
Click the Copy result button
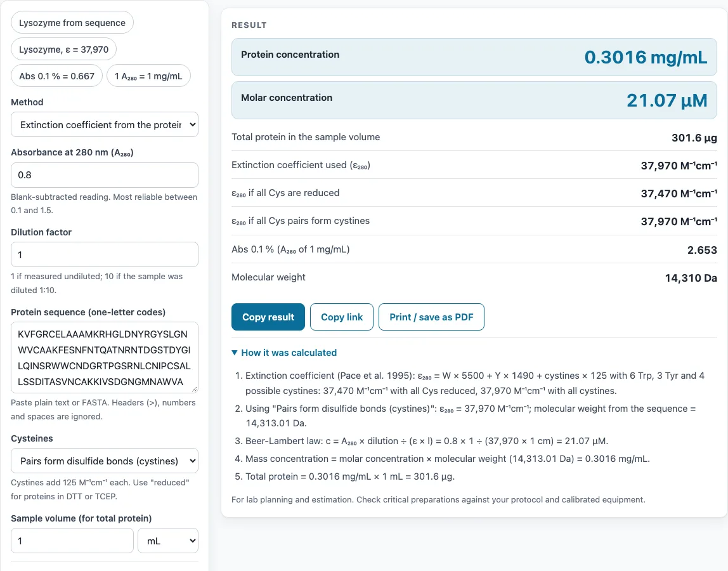pos(268,317)
